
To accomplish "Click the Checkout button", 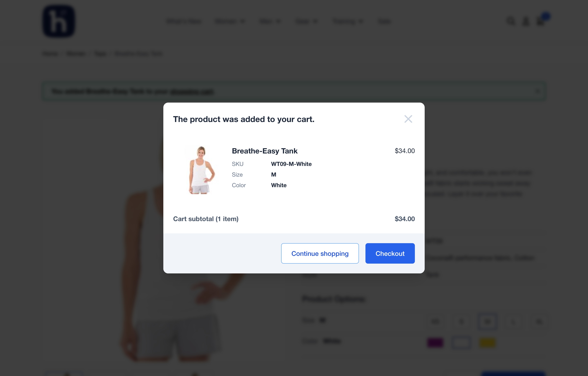I will click(x=390, y=253).
